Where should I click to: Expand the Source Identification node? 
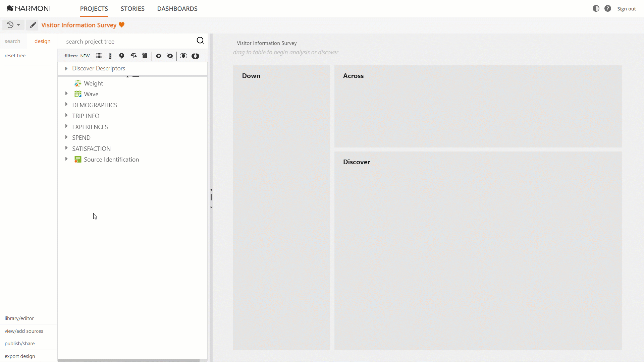point(66,159)
